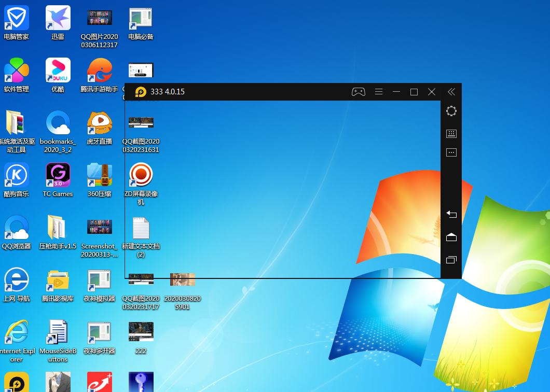Open the emulator settings gear icon
Screen dimensions: 550x392
[x=451, y=111]
